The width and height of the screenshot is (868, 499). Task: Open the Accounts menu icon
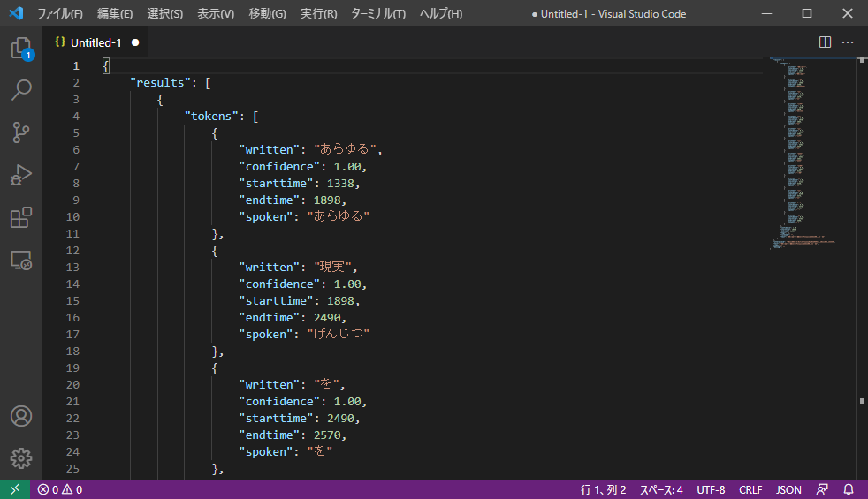(21, 416)
